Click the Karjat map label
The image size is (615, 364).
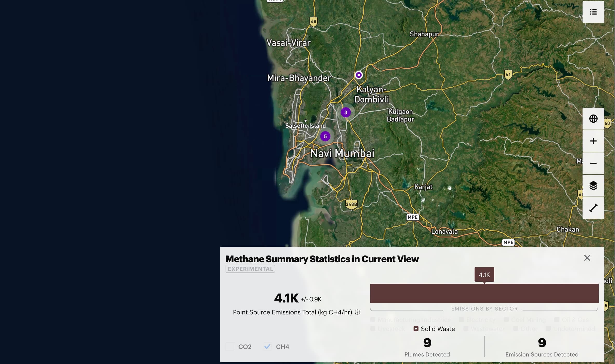point(423,187)
